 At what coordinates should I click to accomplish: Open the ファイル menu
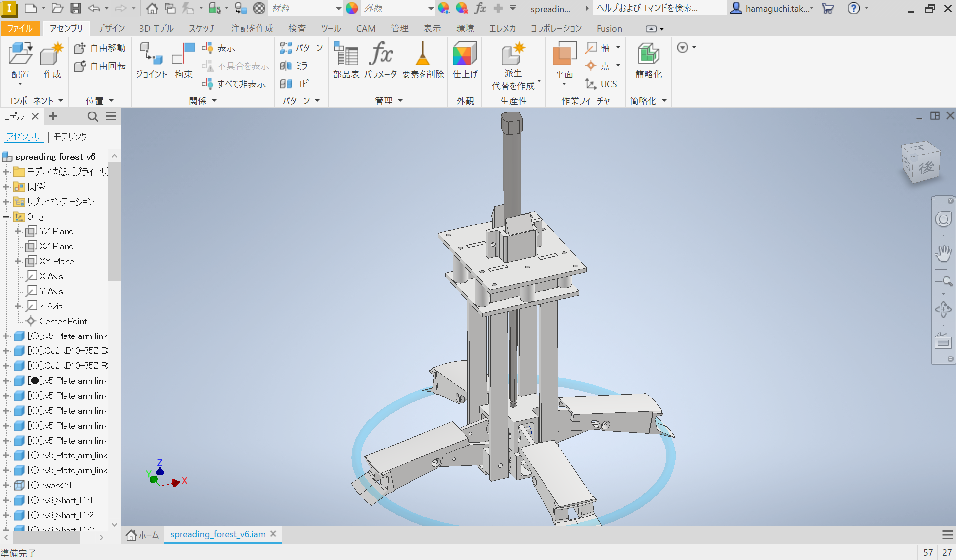20,28
